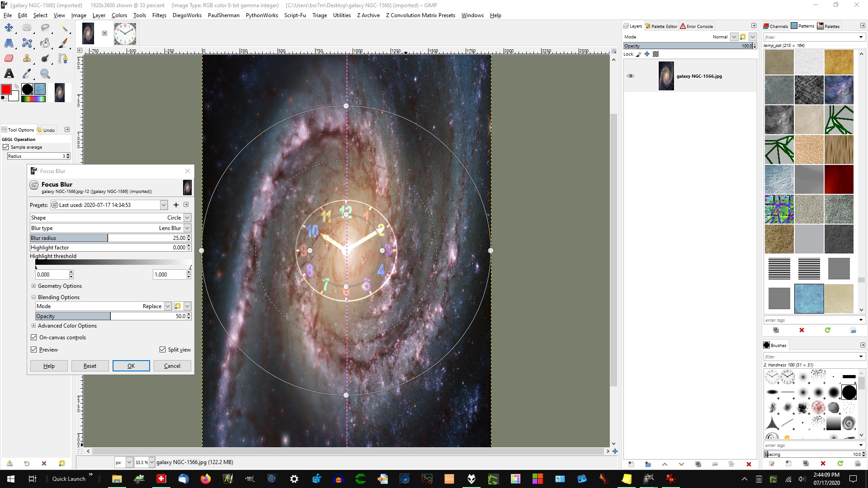Click the OK button in Focus Blur
Image resolution: width=868 pixels, height=488 pixels.
[131, 366]
